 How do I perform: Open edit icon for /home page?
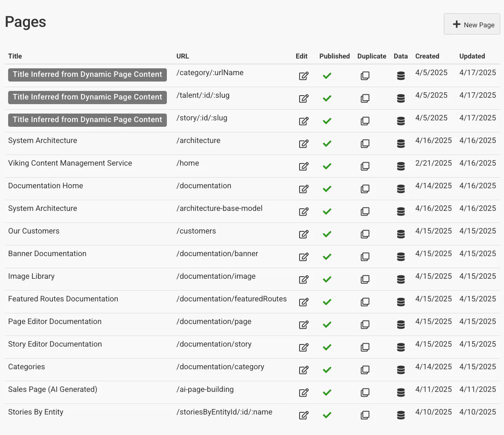(x=303, y=166)
